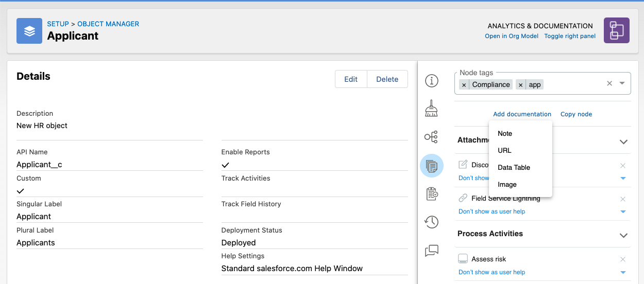Click the broom cleanup icon
644x284 pixels.
(431, 109)
